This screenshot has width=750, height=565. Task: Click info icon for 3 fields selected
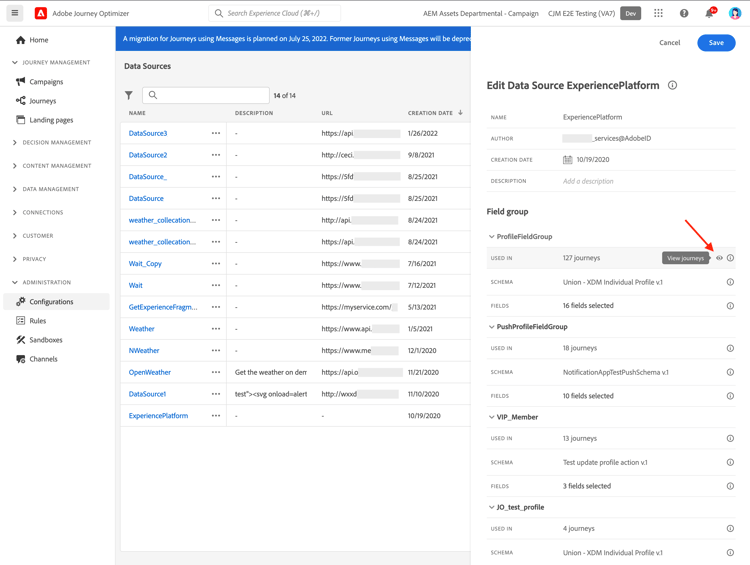click(730, 486)
